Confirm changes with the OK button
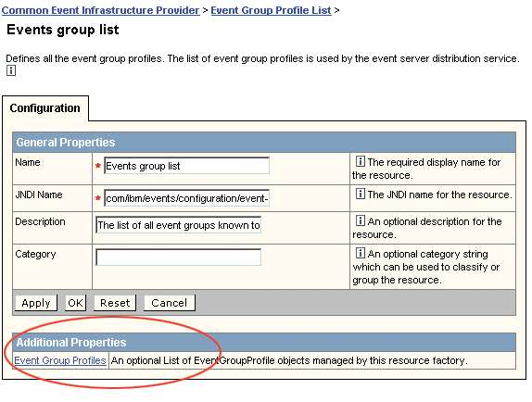 pos(75,303)
